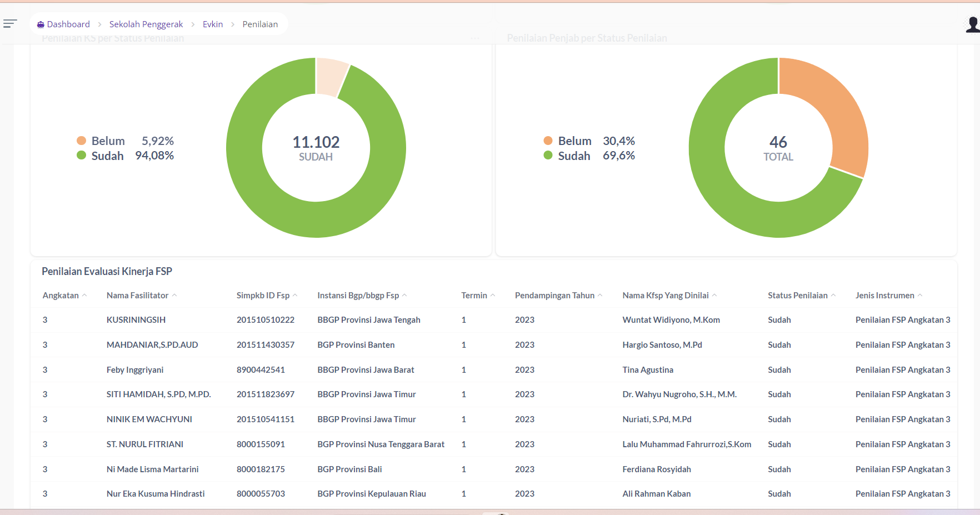Click BGP Provinsi Banten cell
Viewport: 980px width, 515px height.
356,345
